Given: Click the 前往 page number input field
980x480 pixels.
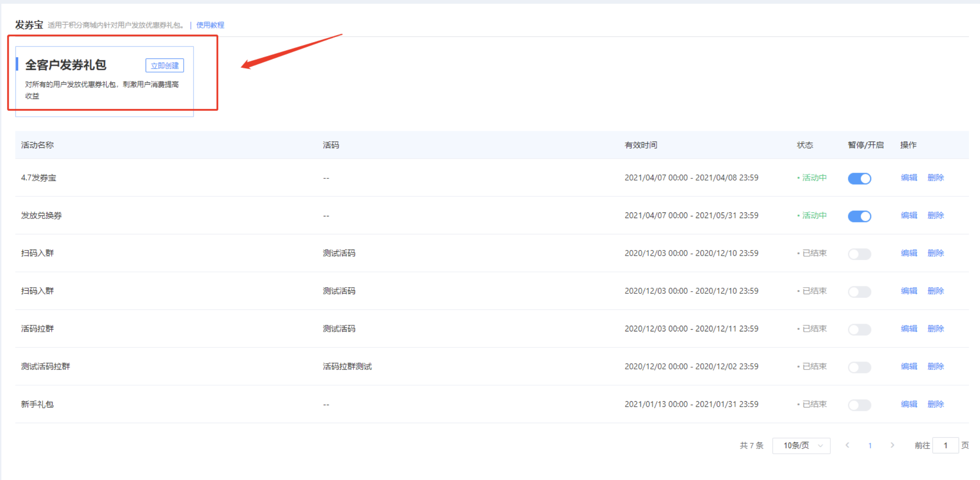Looking at the screenshot, I should 945,445.
